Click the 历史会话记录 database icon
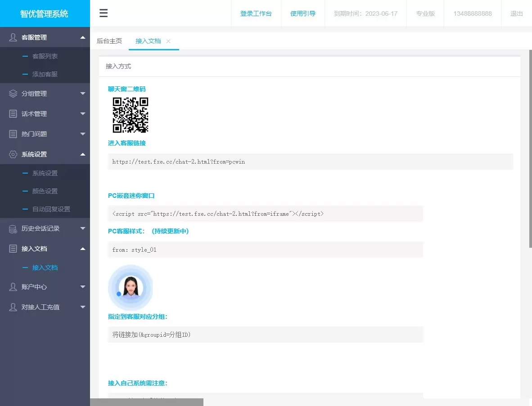The height and width of the screenshot is (406, 532). point(13,229)
